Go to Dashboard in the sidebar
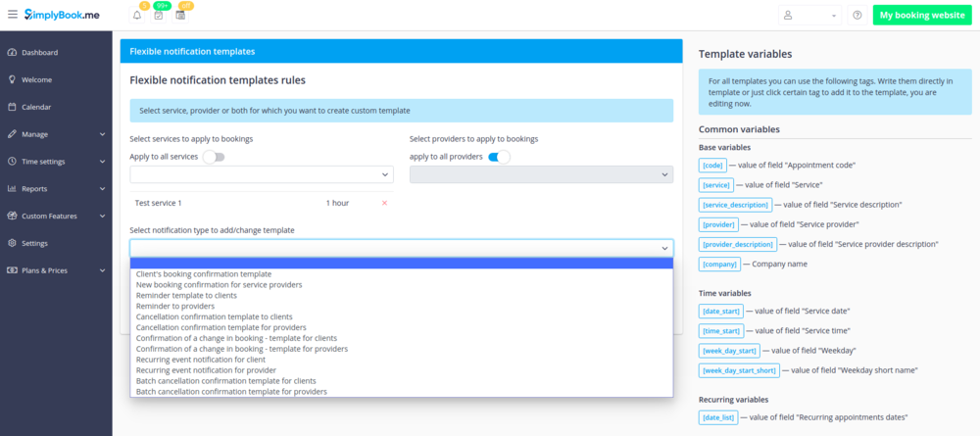The width and height of the screenshot is (980, 436). (39, 53)
